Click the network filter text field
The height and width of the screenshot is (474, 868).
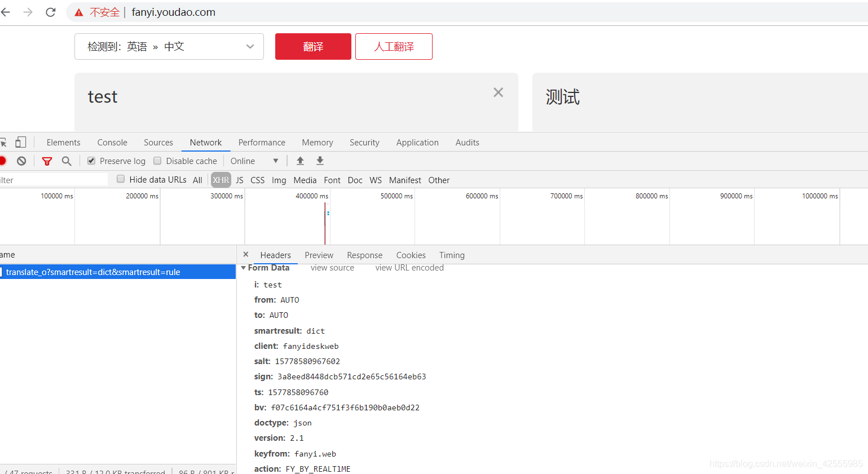pyautogui.click(x=54, y=180)
